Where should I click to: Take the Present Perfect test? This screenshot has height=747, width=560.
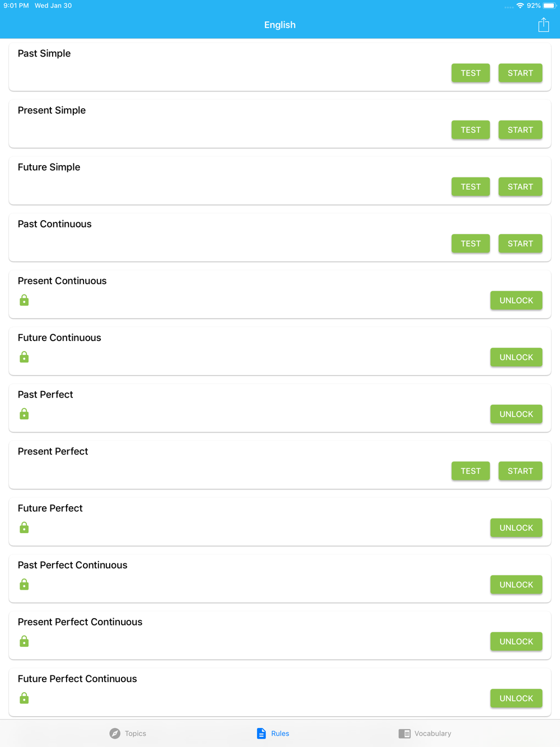tap(470, 471)
